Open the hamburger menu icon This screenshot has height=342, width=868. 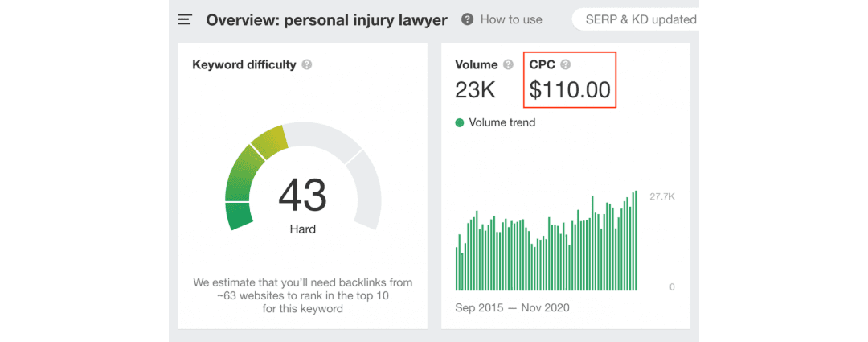click(x=186, y=19)
